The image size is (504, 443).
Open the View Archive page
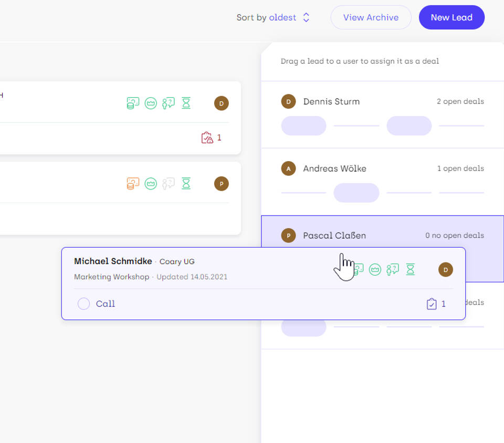point(371,17)
